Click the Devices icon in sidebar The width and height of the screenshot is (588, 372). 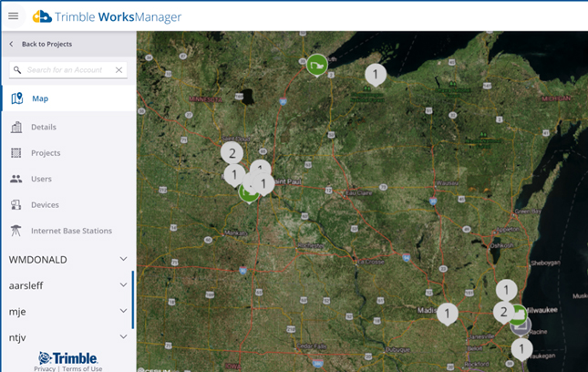click(16, 205)
